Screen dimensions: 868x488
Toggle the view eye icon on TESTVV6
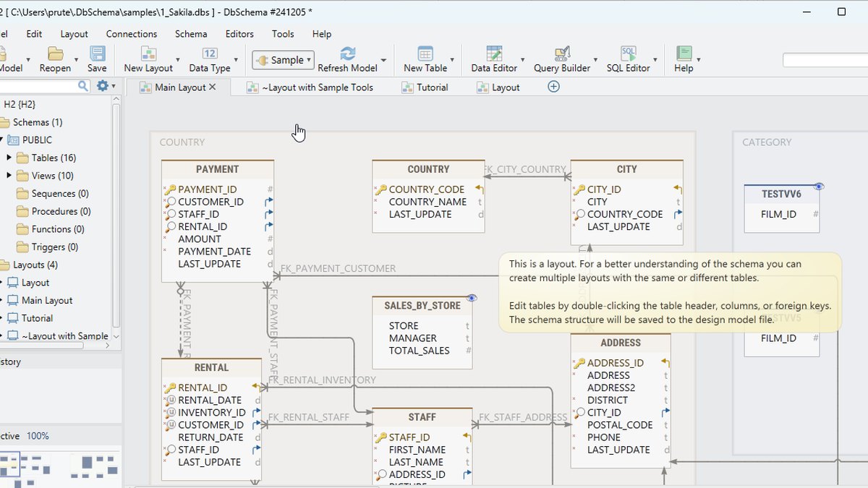click(819, 187)
